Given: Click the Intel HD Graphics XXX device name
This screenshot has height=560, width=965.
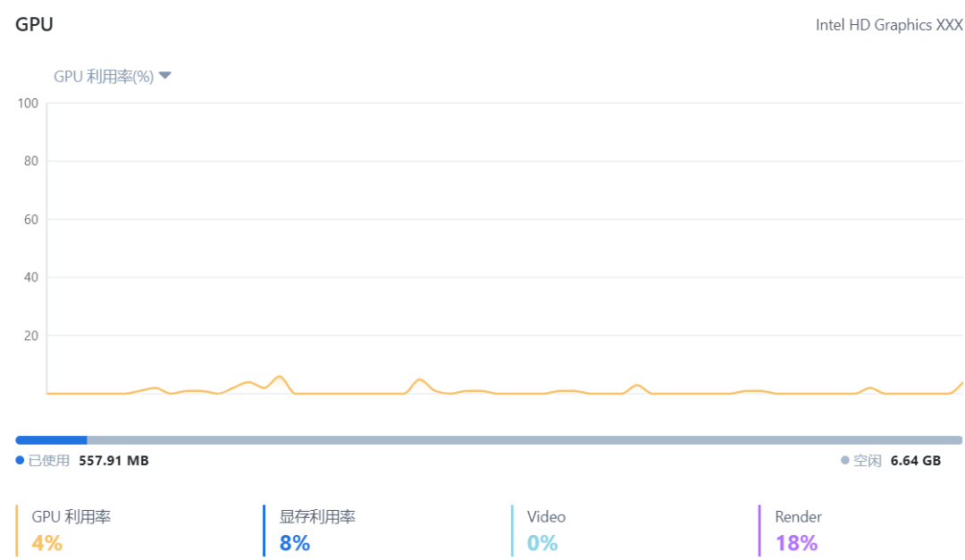Looking at the screenshot, I should point(889,25).
